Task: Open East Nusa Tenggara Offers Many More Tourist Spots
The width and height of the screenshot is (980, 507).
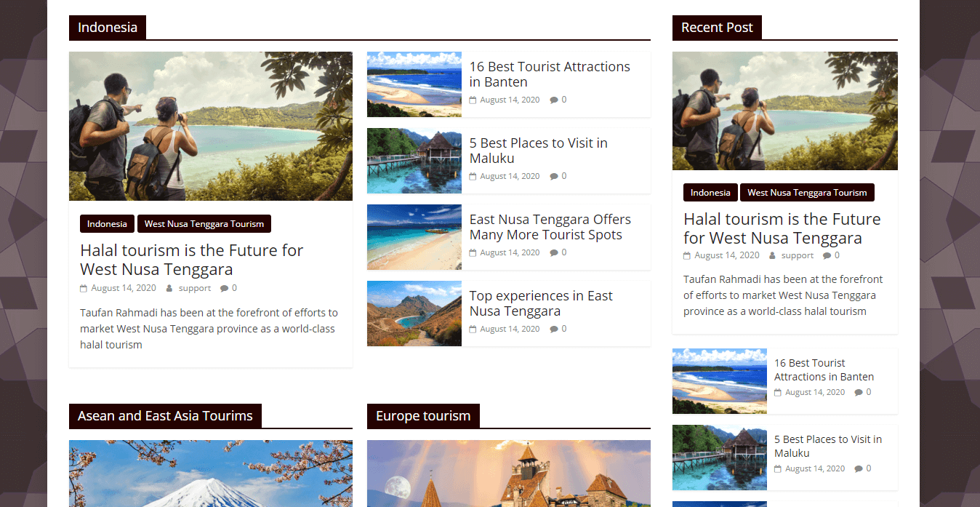Action: tap(550, 227)
